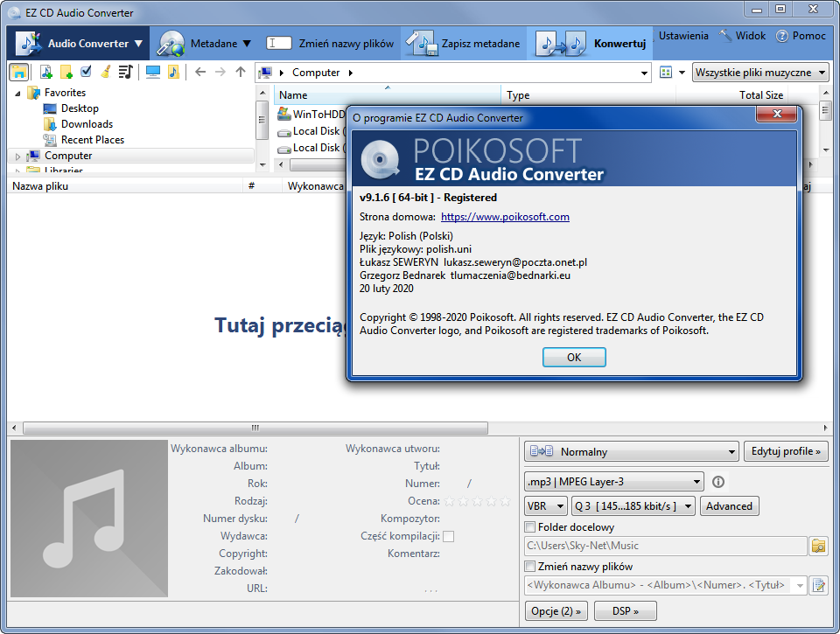This screenshot has height=634, width=840.
Task: Open the Metadane dropdown
Action: pyautogui.click(x=247, y=44)
